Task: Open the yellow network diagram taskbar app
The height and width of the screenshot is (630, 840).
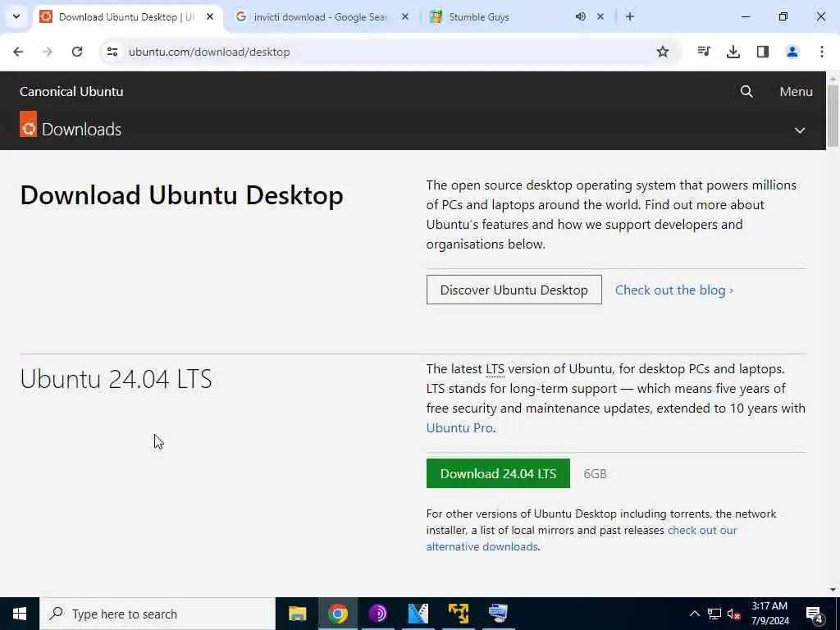Action: pyautogui.click(x=458, y=614)
